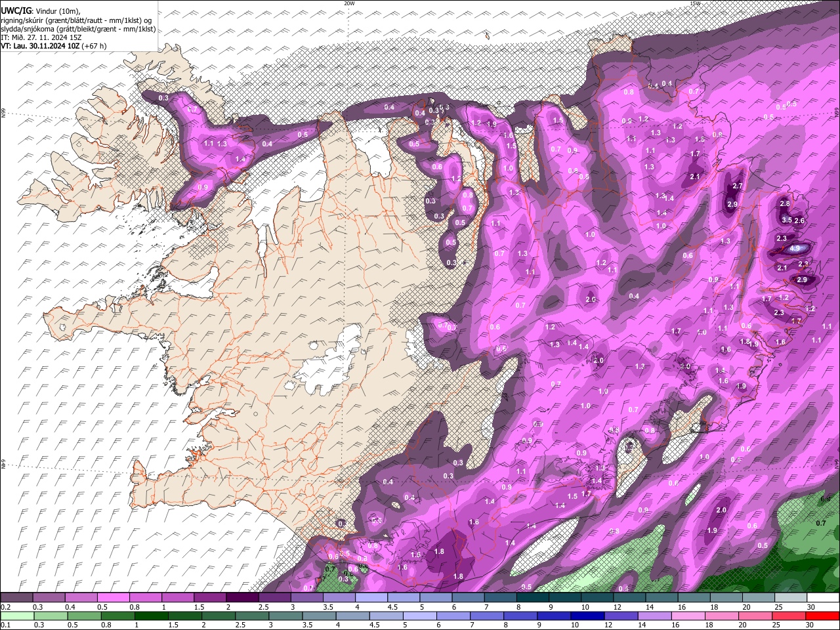
Task: Click the 2.6 value label on the map
Action: point(799,220)
